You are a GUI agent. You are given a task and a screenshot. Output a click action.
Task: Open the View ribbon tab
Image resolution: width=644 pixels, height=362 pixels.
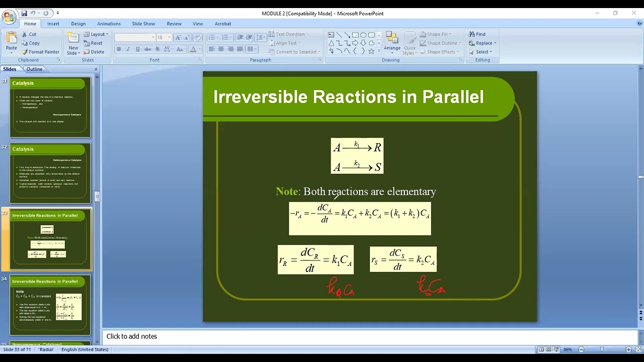198,24
